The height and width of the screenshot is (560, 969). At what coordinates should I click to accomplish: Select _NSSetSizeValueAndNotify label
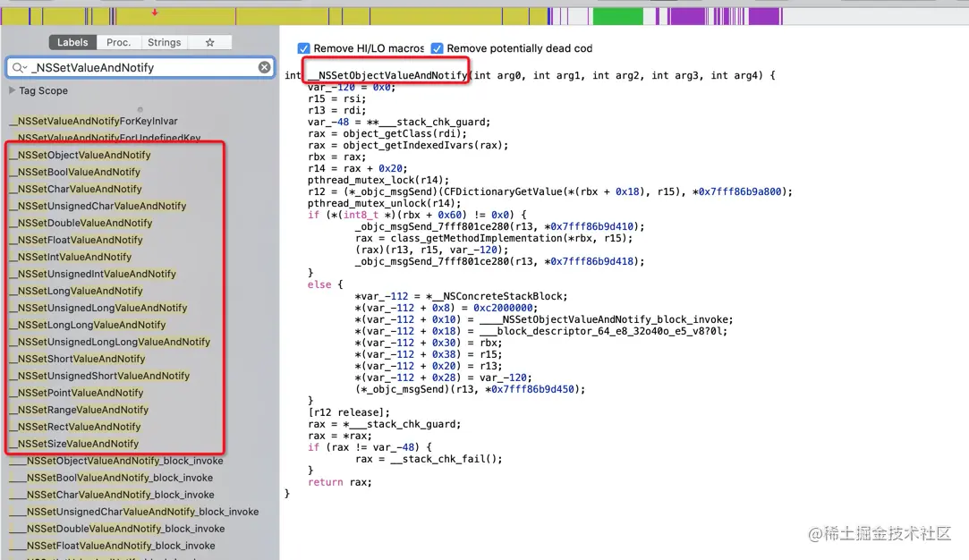pyautogui.click(x=74, y=444)
